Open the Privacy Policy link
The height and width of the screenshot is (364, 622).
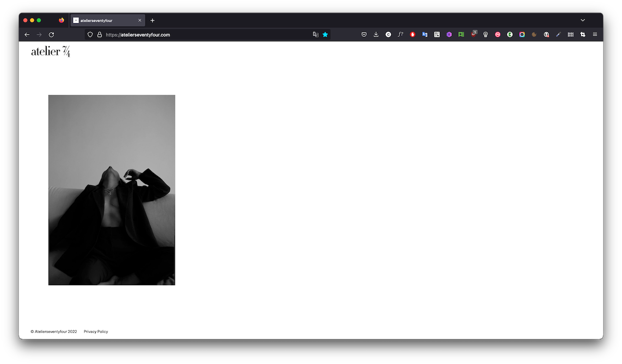coord(96,331)
